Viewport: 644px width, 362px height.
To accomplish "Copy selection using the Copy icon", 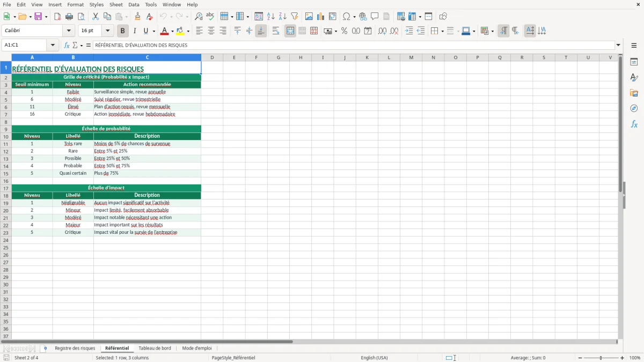I will [x=107, y=17].
